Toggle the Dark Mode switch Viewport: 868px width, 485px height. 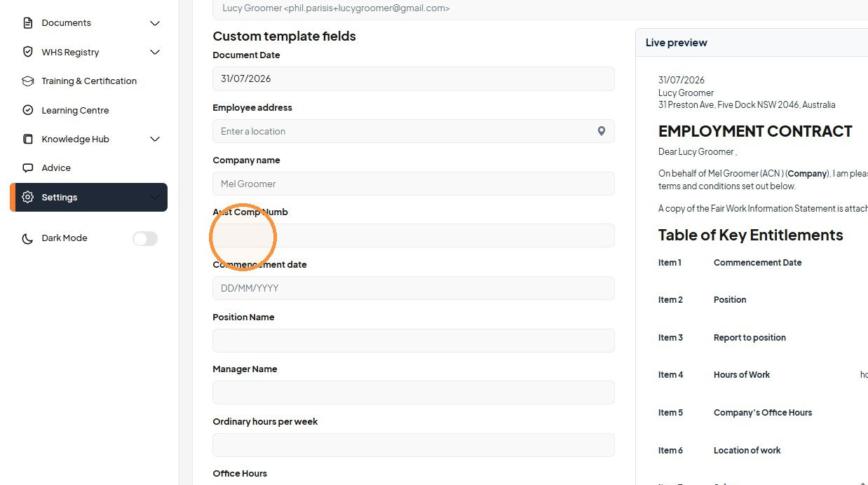pyautogui.click(x=145, y=238)
